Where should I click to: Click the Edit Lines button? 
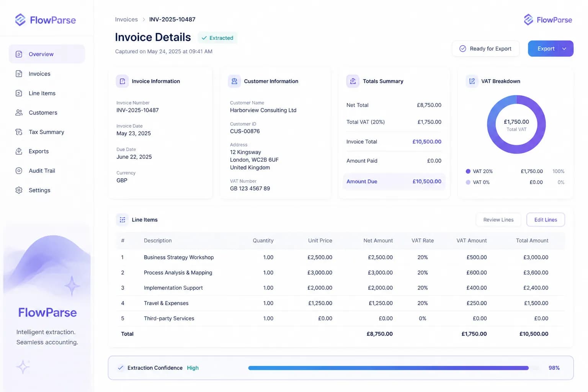tap(546, 220)
